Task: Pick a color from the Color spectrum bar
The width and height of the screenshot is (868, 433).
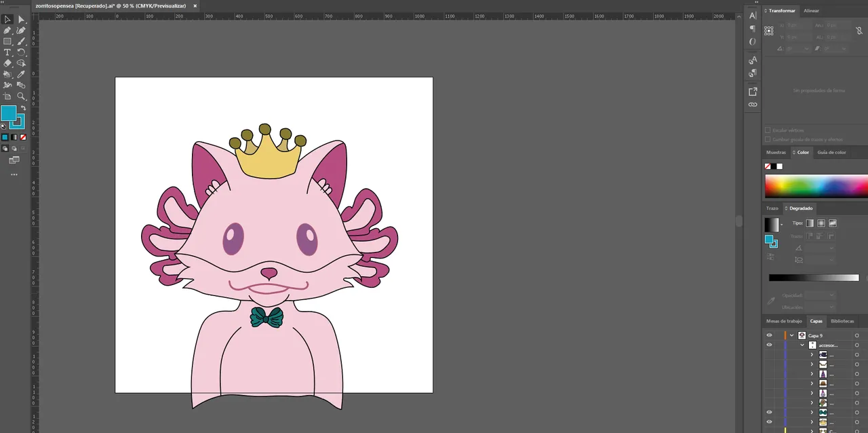Action: point(816,185)
